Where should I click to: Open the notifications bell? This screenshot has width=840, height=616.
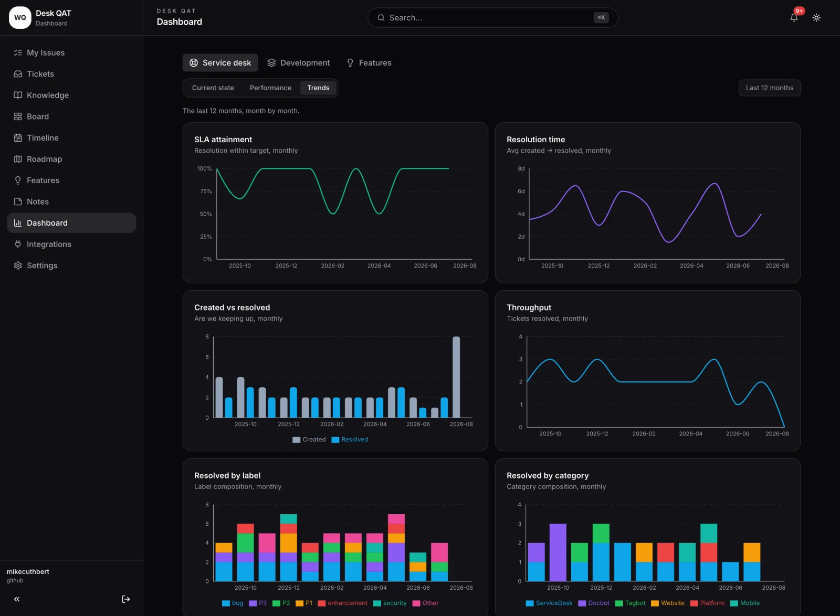(794, 17)
